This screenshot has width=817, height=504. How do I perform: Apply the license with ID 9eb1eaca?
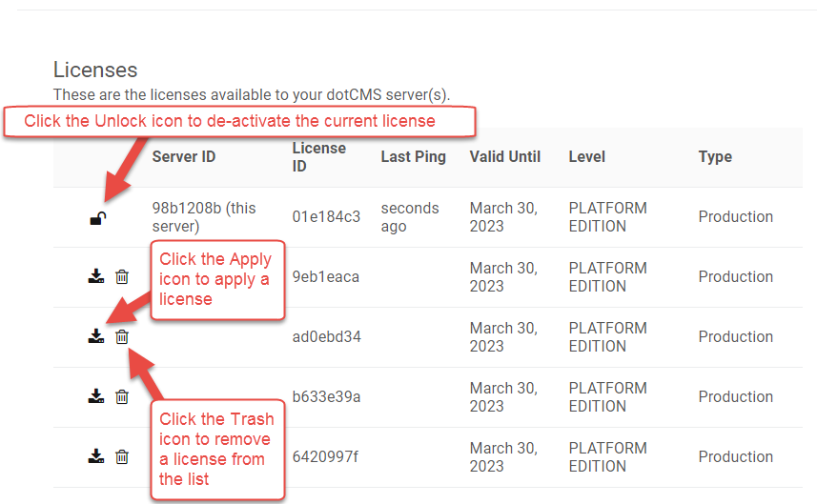pyautogui.click(x=96, y=276)
